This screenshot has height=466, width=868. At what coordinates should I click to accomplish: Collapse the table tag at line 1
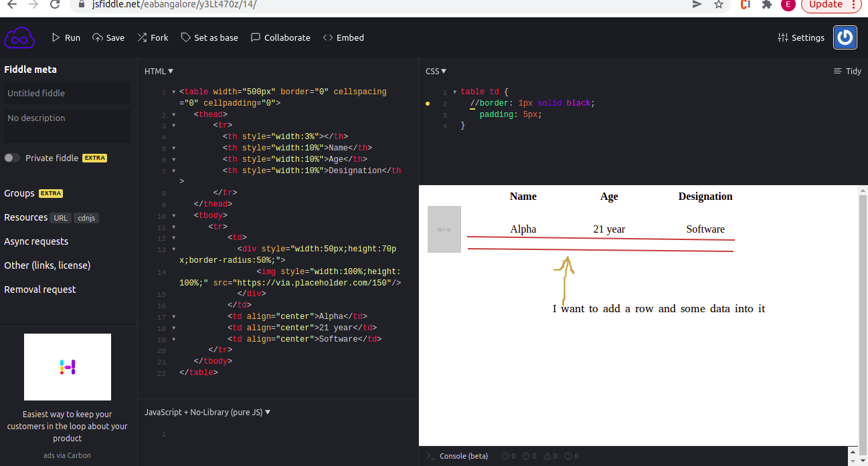pyautogui.click(x=174, y=92)
